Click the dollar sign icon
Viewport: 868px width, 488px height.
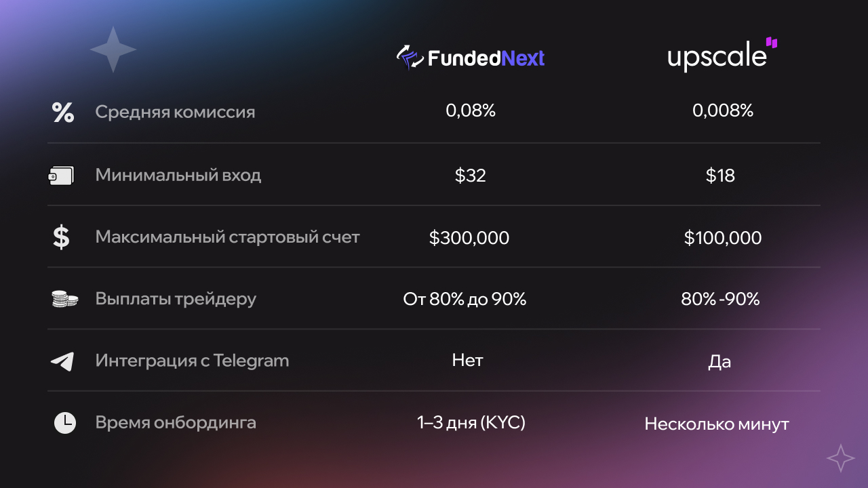[x=61, y=237]
